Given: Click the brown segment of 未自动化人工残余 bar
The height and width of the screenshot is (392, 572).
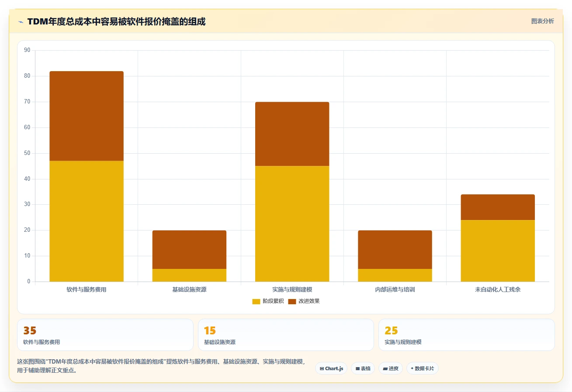Looking at the screenshot, I should click(x=498, y=207).
